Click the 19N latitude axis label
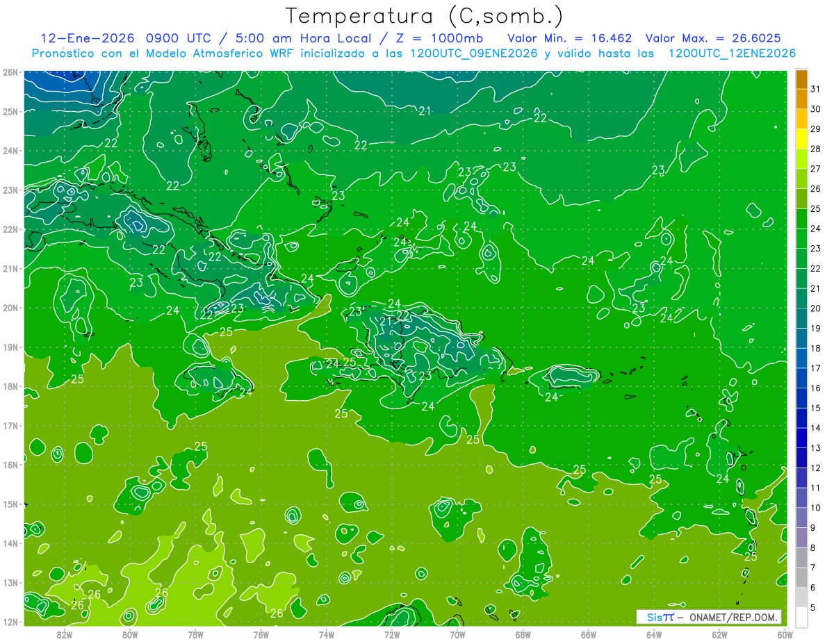The image size is (834, 644). (x=10, y=347)
